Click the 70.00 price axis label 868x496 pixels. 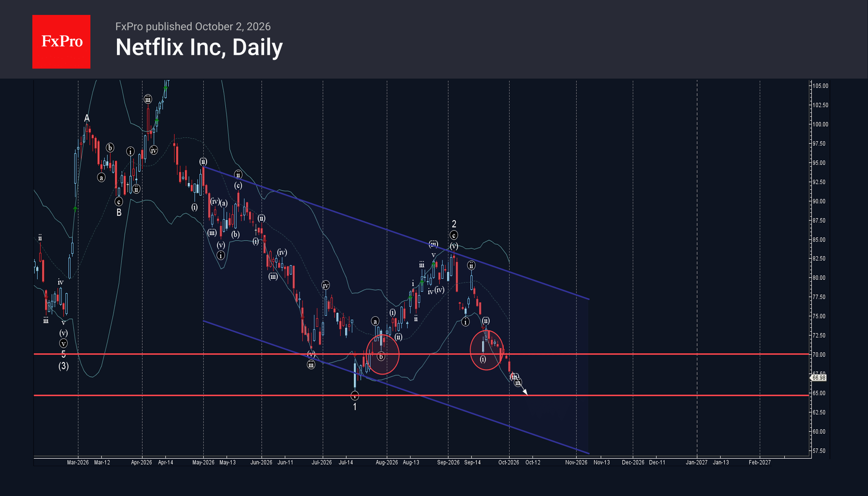click(819, 355)
